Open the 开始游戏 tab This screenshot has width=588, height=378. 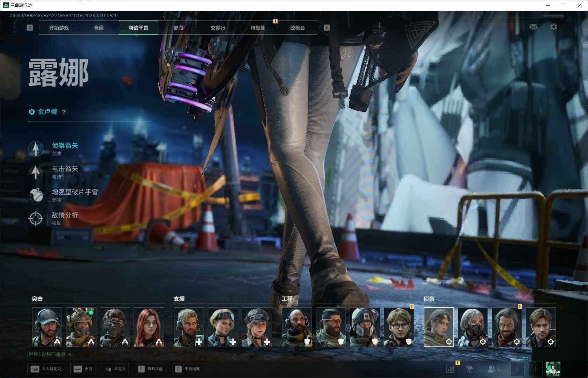(x=59, y=28)
